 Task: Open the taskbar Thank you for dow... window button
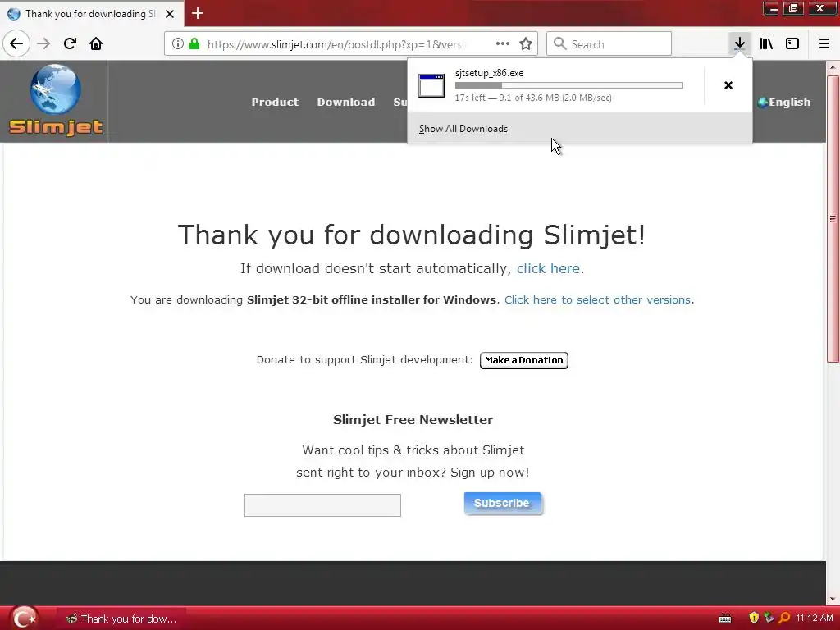pos(121,619)
